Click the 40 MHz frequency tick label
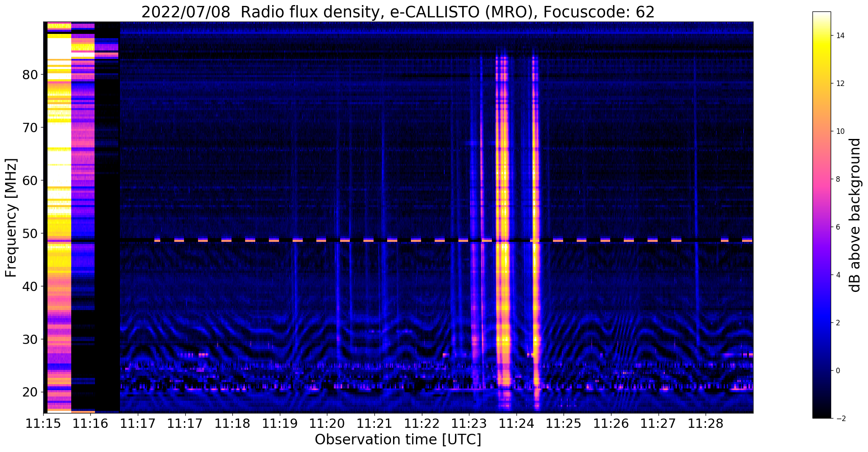Viewport: 868px width, 452px height. click(30, 286)
